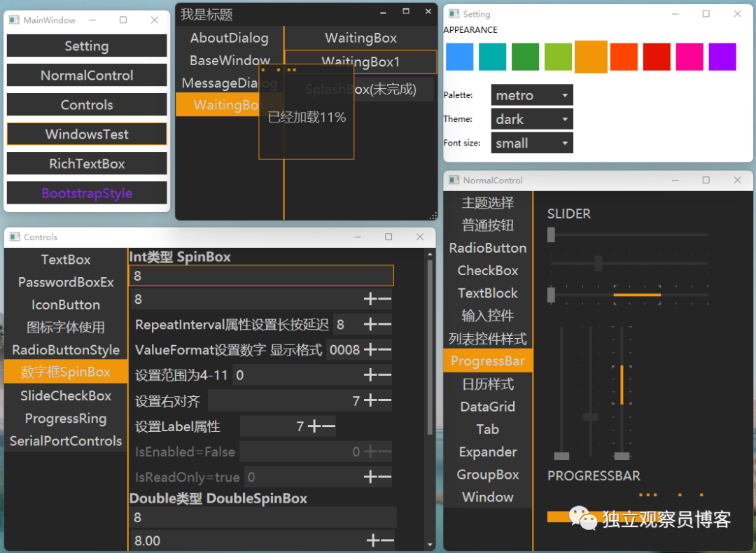The image size is (756, 553).
Task: Click minus on the RepeatInterval spinbox
Action: point(385,325)
